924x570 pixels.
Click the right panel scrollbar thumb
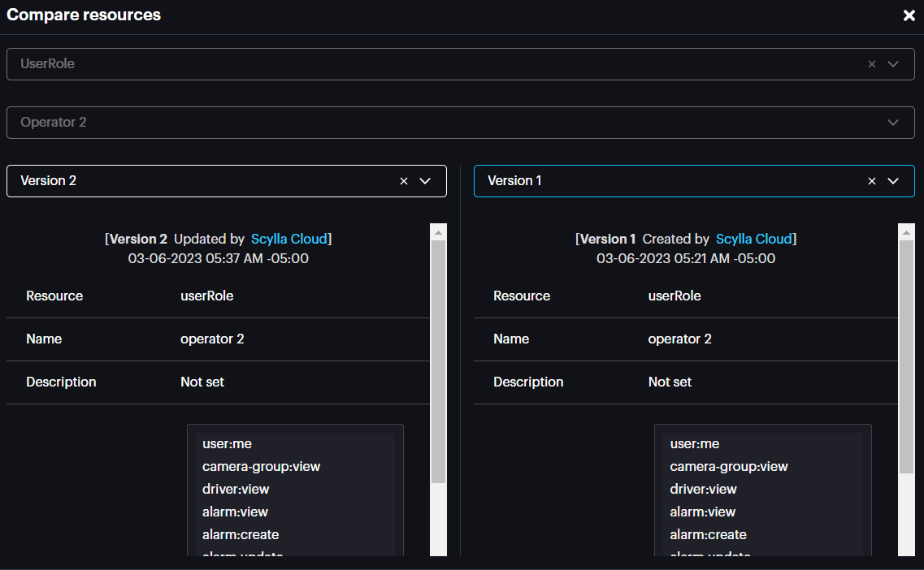(906, 357)
